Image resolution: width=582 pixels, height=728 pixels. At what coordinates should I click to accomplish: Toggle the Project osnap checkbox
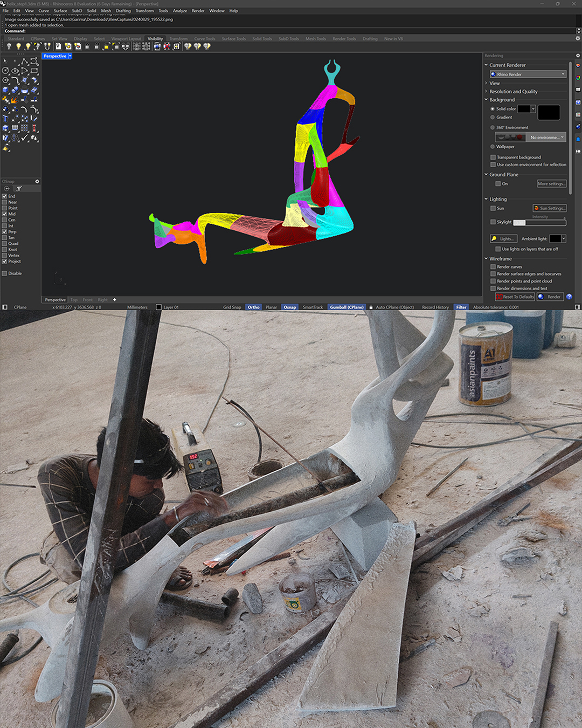[x=4, y=262]
